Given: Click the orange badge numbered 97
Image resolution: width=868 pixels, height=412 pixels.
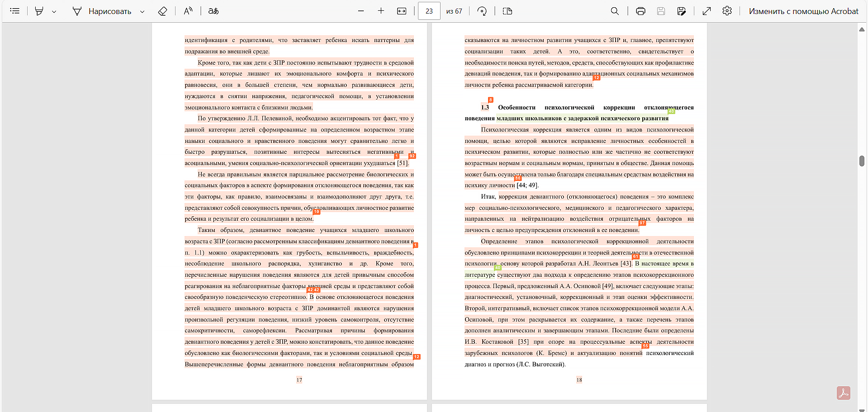Looking at the screenshot, I should tap(642, 223).
